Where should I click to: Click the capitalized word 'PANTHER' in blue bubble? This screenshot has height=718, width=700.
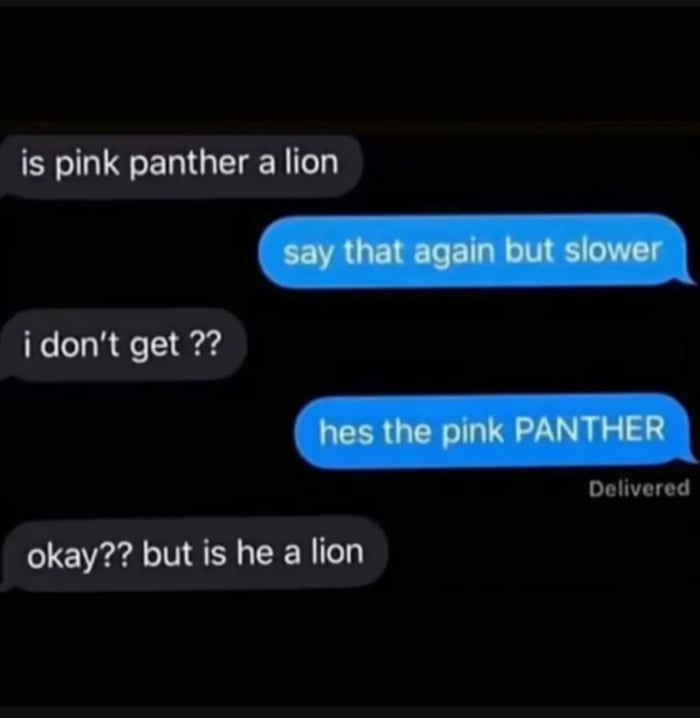coord(590,429)
